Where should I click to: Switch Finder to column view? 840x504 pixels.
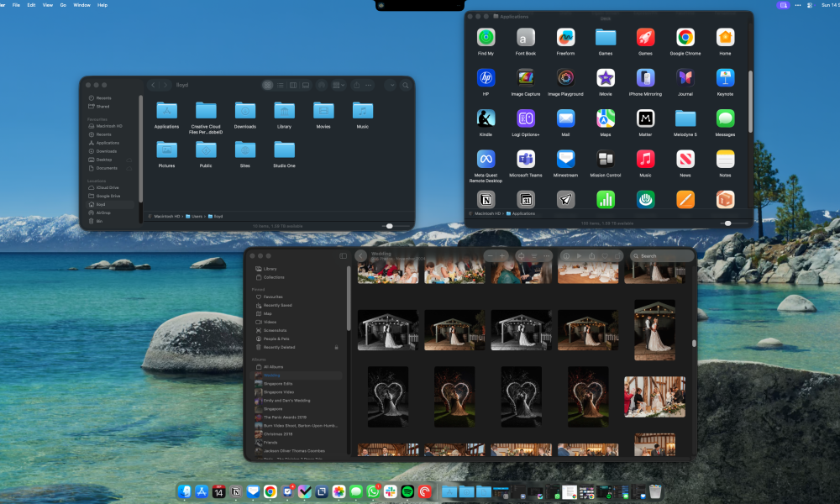pos(293,85)
